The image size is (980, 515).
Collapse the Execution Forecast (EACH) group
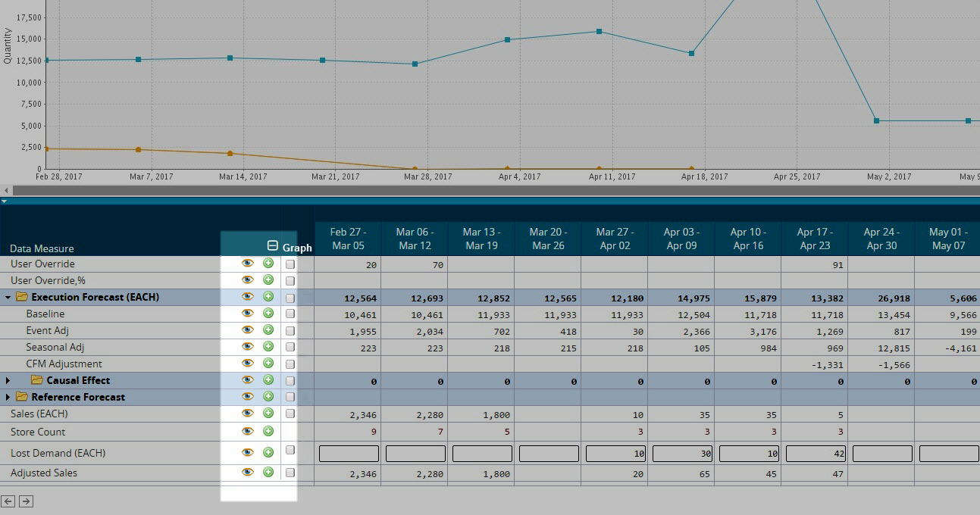coord(8,298)
